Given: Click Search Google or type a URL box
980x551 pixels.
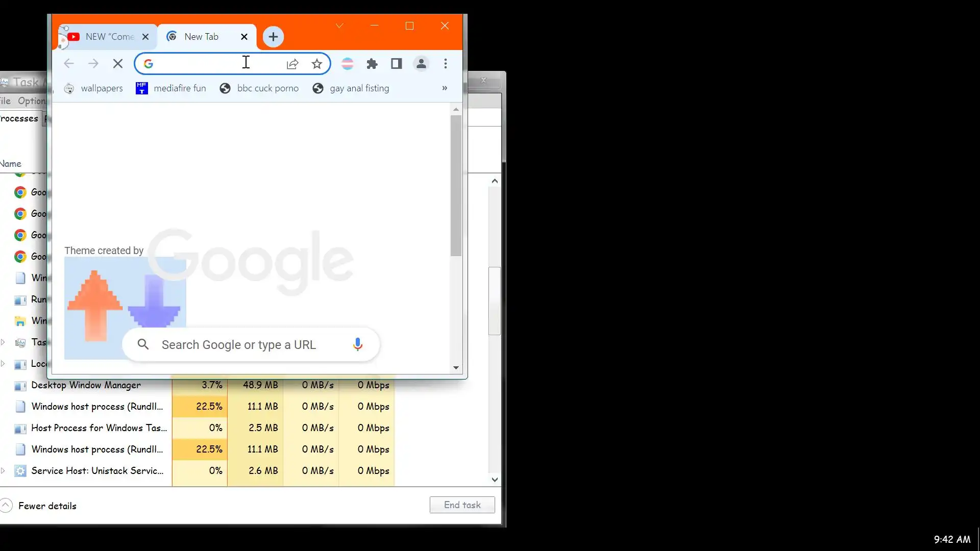Looking at the screenshot, I should pos(238,345).
